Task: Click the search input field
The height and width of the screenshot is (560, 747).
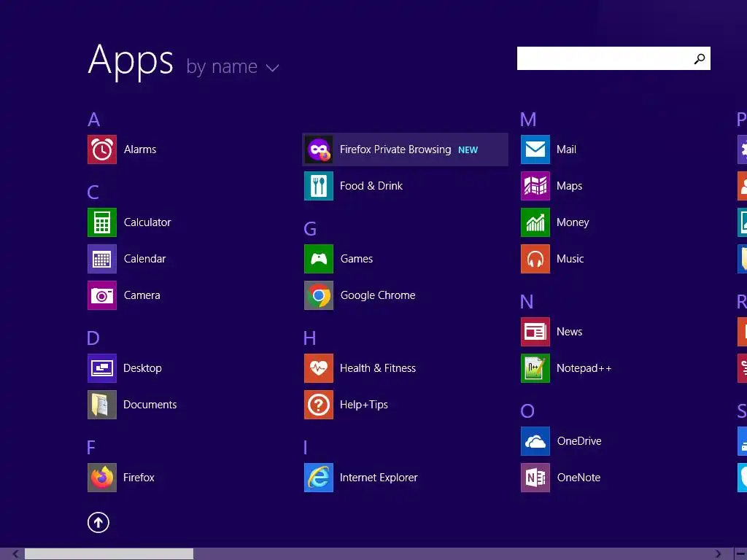Action: [x=614, y=58]
